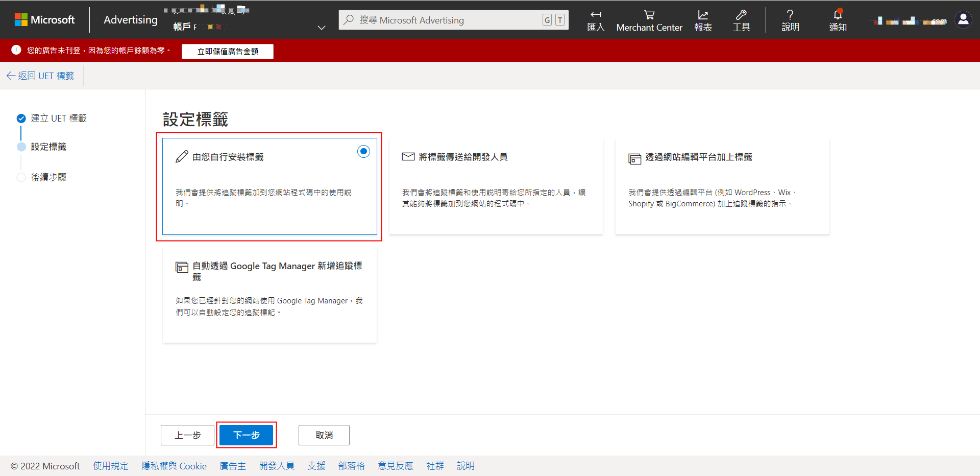
Task: Click the pencil icon on 由您自行安裝標籤
Action: (x=182, y=157)
